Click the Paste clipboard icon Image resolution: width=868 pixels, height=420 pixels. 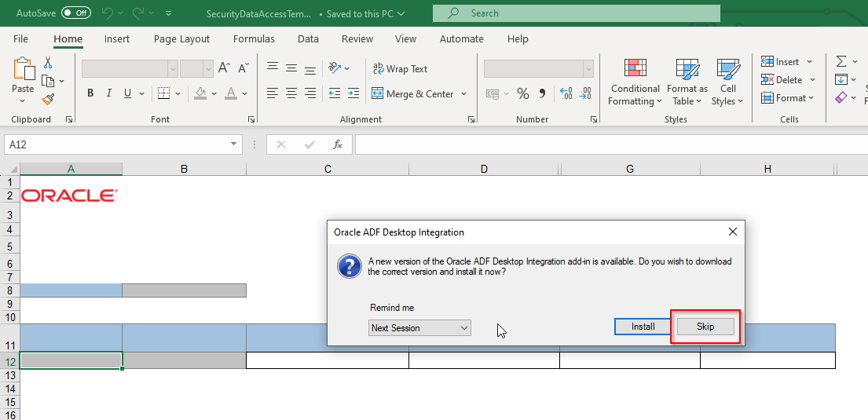pyautogui.click(x=23, y=69)
